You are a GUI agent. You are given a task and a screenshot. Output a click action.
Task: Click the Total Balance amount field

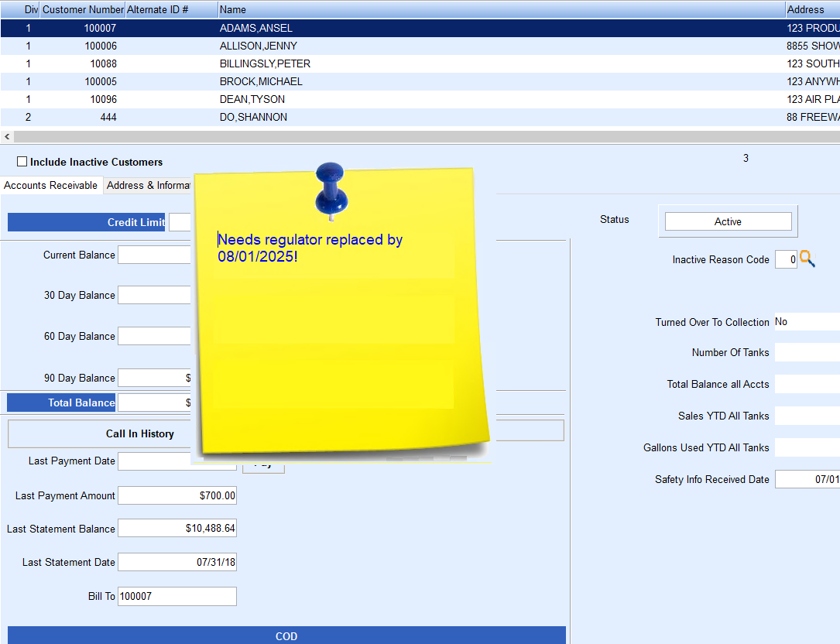tap(154, 403)
